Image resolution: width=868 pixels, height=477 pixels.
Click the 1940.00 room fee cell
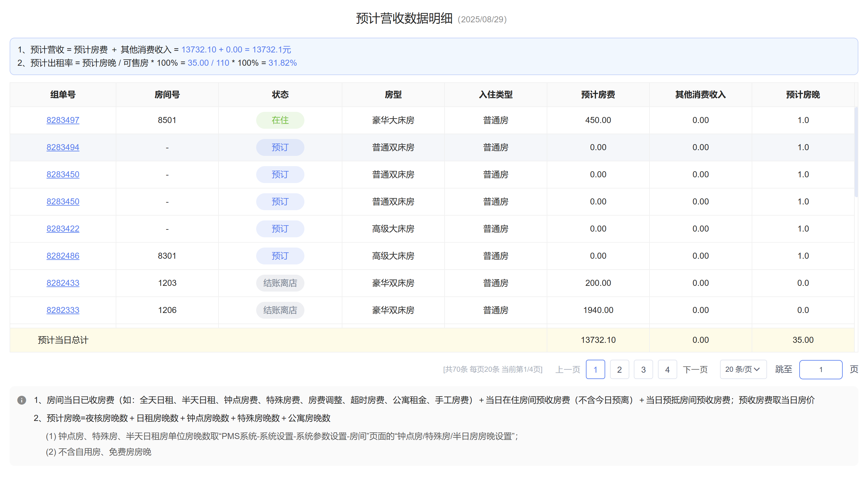(x=598, y=310)
